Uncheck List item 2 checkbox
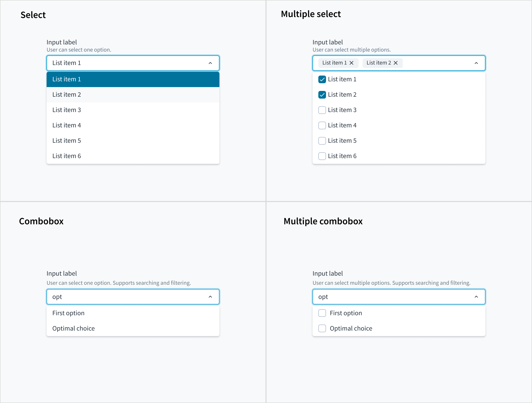 tap(322, 95)
